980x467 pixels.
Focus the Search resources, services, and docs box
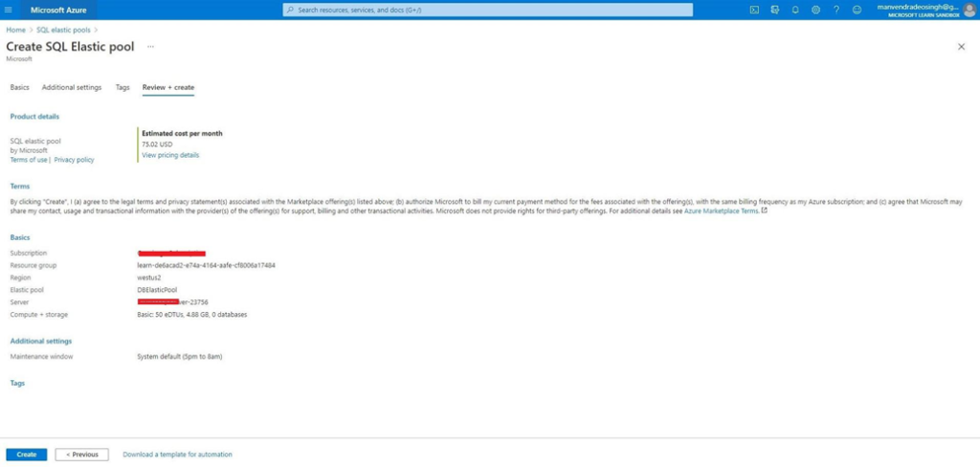tap(487, 10)
